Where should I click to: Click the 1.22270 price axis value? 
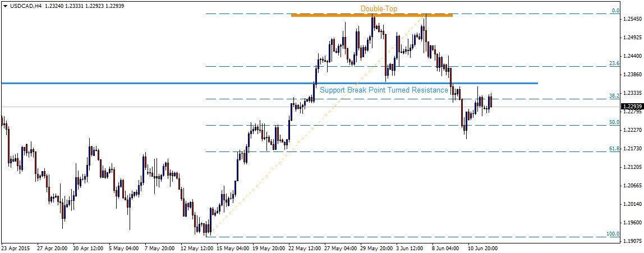pos(632,130)
